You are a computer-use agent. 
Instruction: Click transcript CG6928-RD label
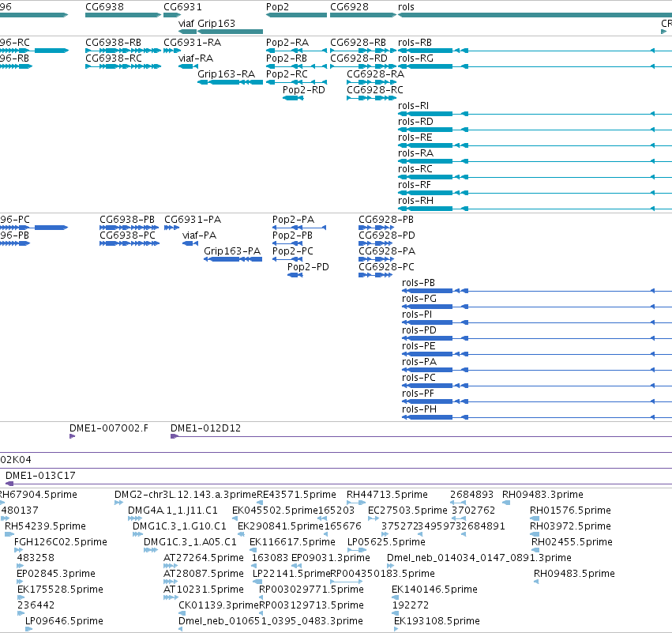pyautogui.click(x=359, y=58)
